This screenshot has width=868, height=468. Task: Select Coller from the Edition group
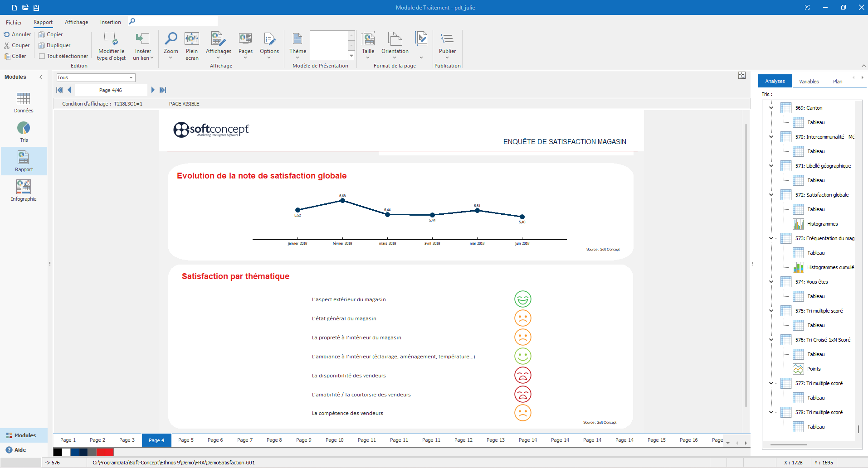[16, 56]
